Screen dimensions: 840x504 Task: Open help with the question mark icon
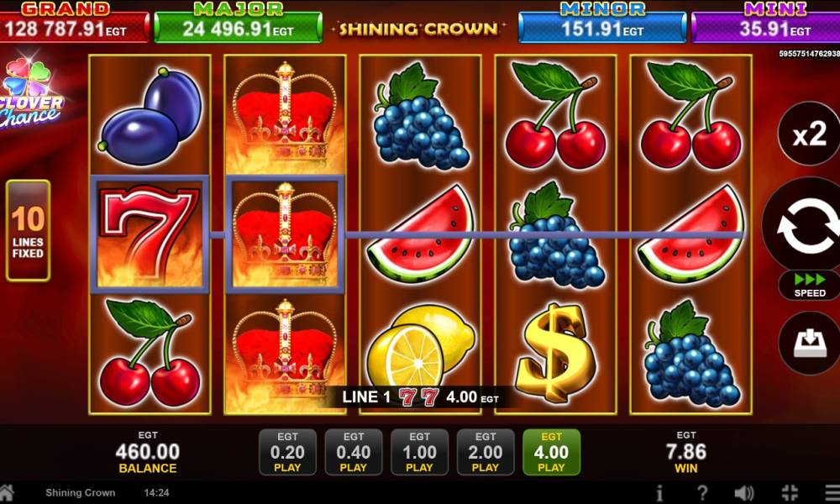pyautogui.click(x=702, y=492)
